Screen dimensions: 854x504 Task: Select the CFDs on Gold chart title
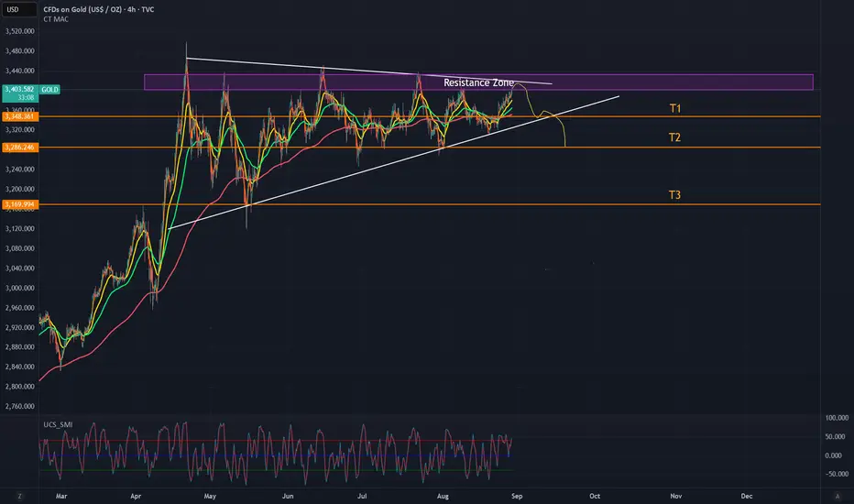coord(99,9)
